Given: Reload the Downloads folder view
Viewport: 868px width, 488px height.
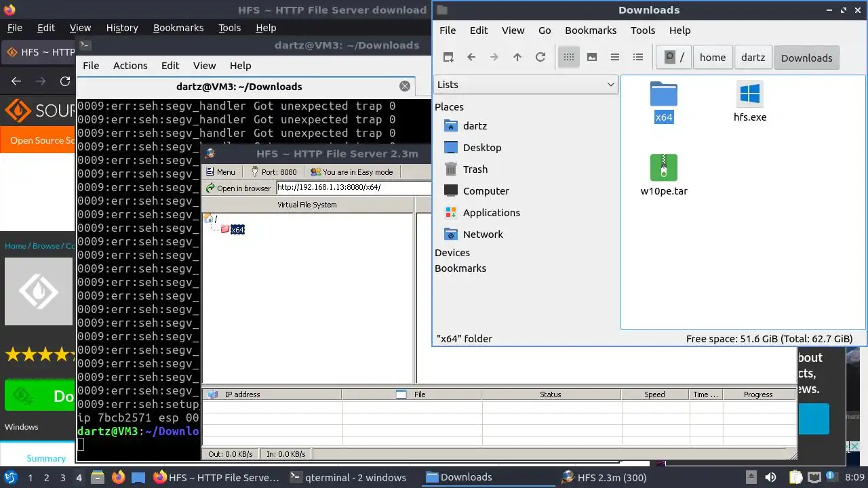Looking at the screenshot, I should pos(540,58).
